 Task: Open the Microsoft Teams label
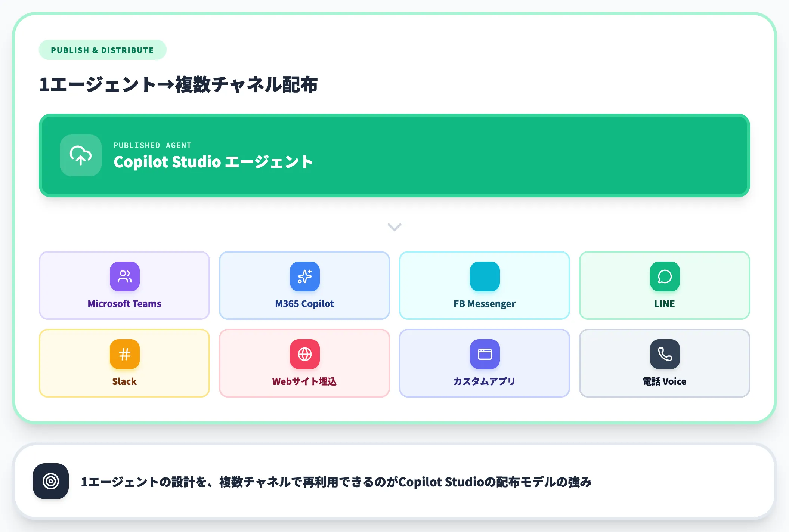124,304
